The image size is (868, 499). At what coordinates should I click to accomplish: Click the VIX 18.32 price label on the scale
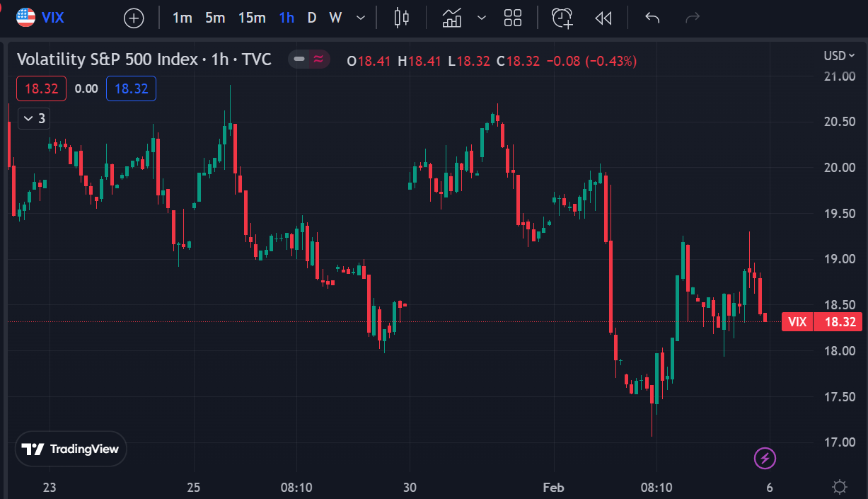822,322
